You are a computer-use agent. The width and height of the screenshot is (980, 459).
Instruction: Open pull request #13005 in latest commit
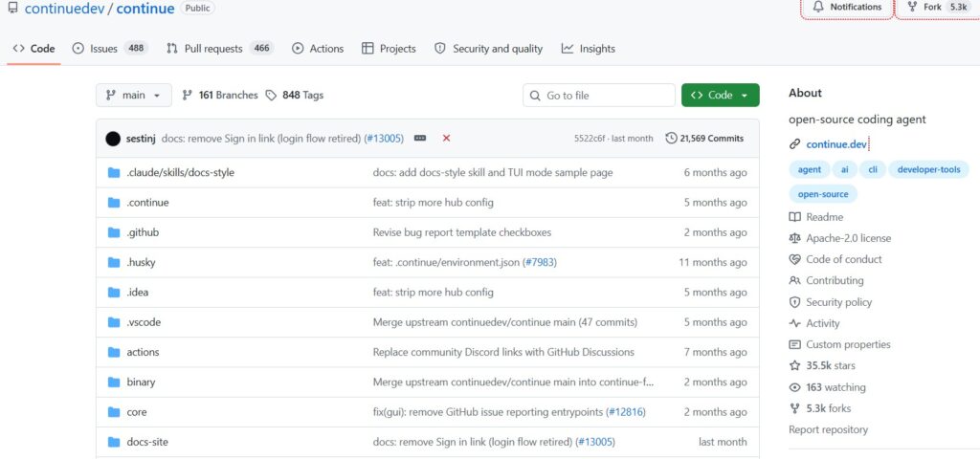coord(384,139)
